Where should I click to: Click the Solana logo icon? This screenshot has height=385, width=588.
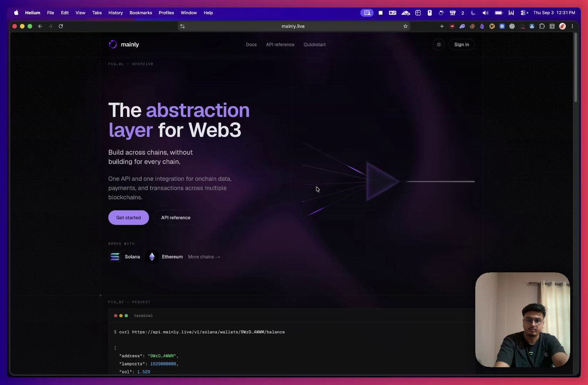pyautogui.click(x=115, y=257)
